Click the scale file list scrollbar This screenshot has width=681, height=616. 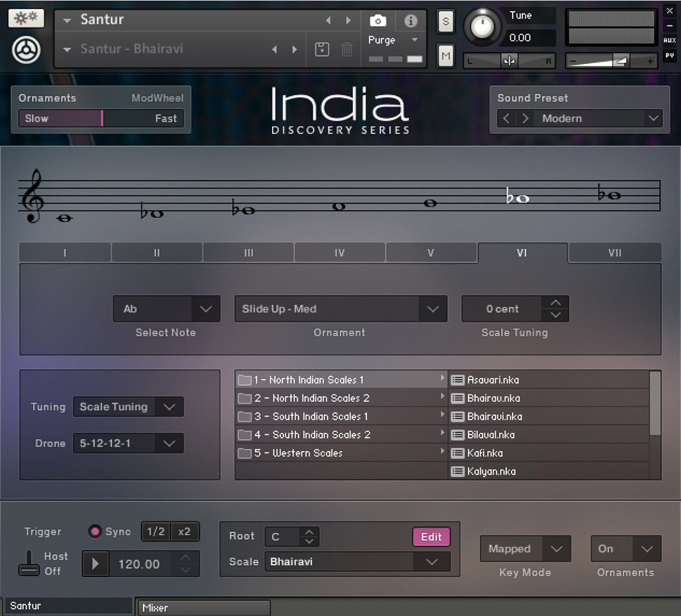[655, 403]
